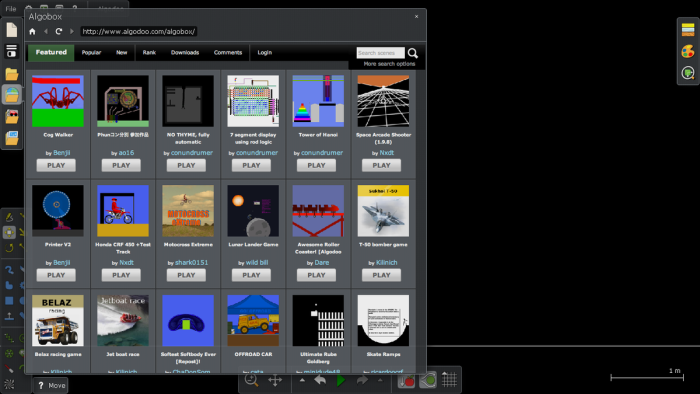Select the Algobox globe folder icon
700x394 pixels.
[12, 95]
